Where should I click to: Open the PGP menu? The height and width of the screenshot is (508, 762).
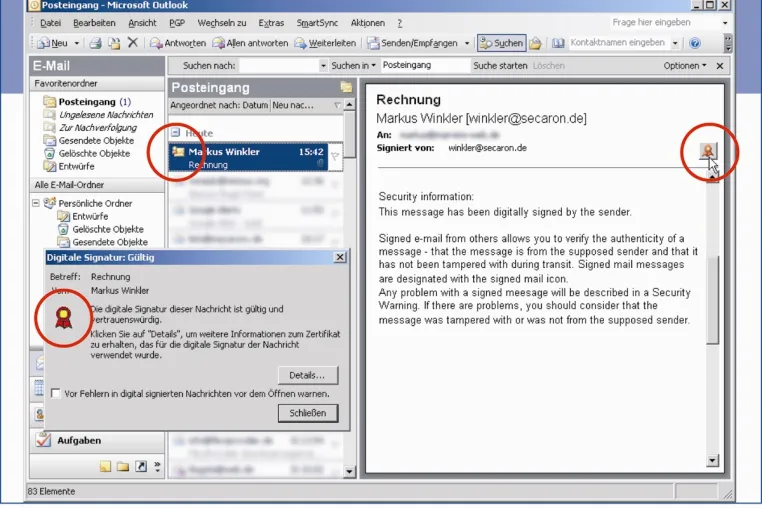coord(177,23)
